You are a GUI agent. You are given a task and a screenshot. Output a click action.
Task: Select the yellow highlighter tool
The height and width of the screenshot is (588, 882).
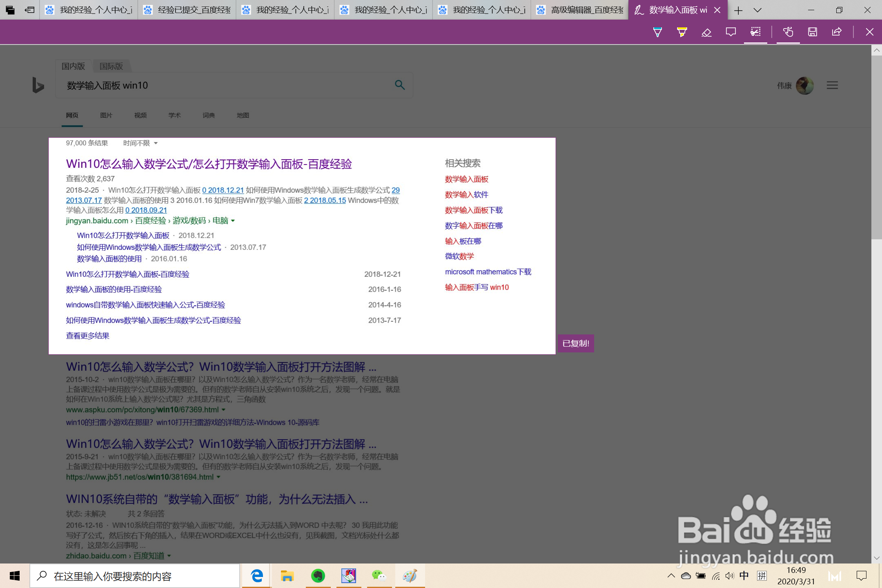[x=682, y=32]
